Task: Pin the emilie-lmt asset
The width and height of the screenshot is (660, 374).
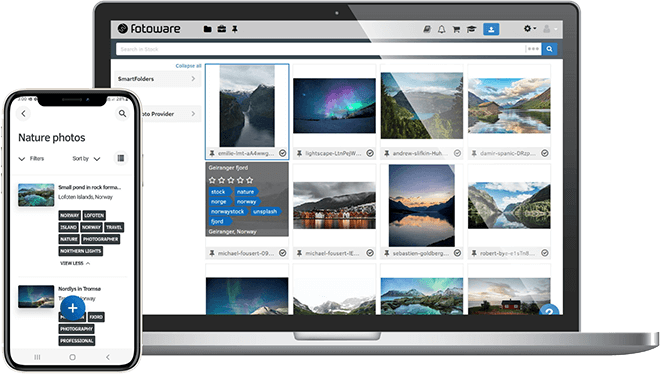Action: pyautogui.click(x=212, y=154)
